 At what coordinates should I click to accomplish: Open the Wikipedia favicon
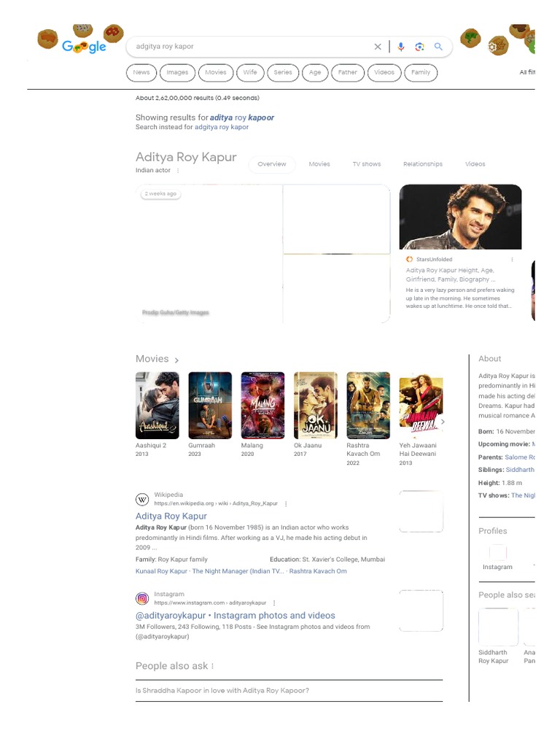(x=142, y=499)
